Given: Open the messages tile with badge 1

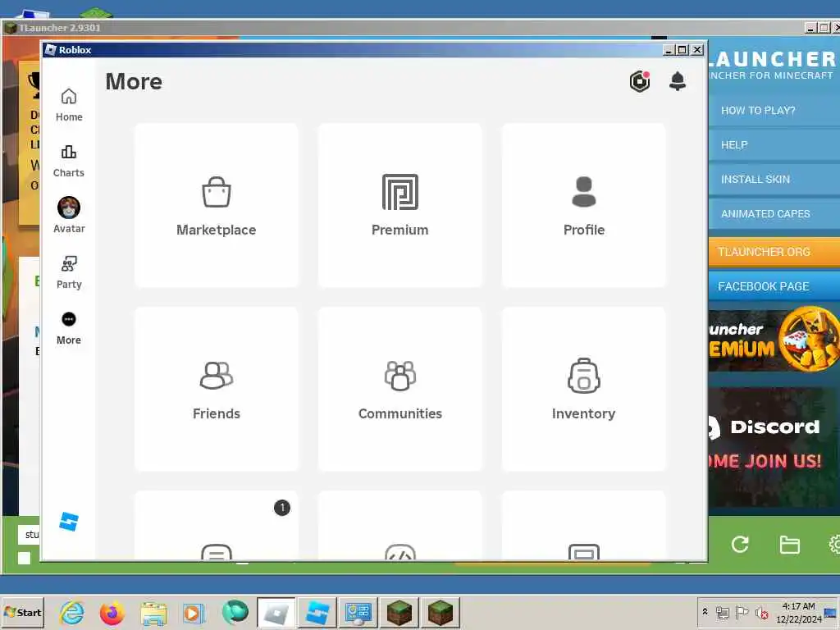Looking at the screenshot, I should point(217,526).
